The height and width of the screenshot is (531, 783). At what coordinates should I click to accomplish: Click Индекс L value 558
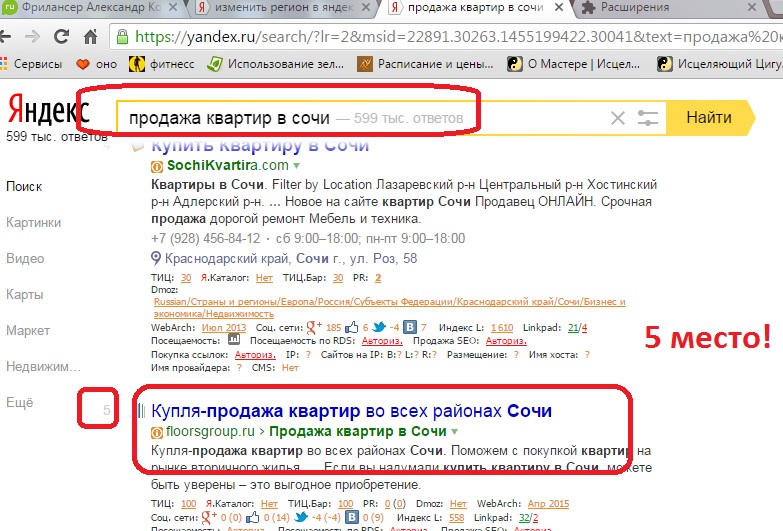[456, 518]
